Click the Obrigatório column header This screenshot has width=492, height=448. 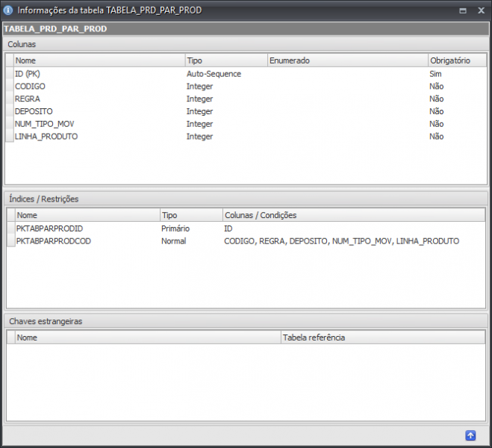pyautogui.click(x=457, y=60)
